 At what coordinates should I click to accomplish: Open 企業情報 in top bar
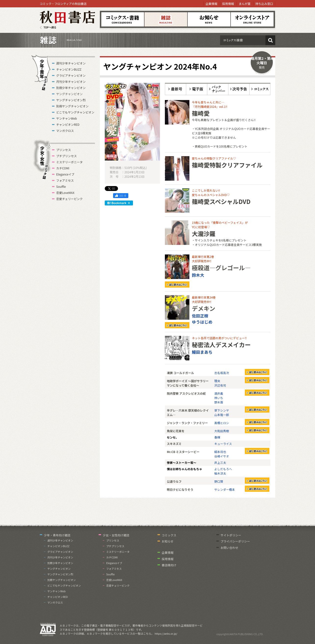pos(211,4)
